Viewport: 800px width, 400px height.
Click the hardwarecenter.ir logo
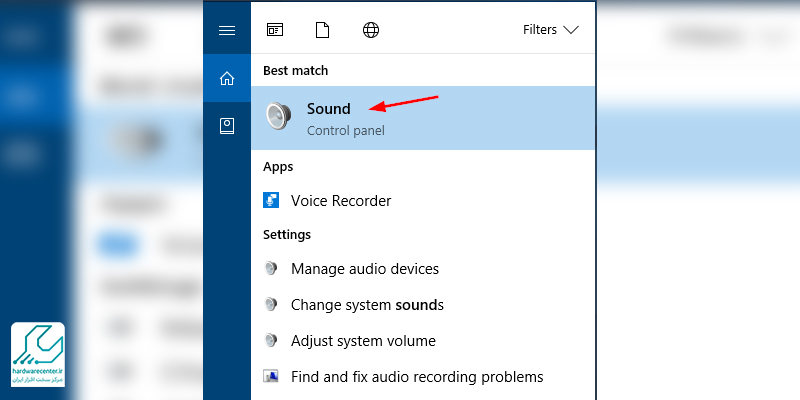point(38,356)
